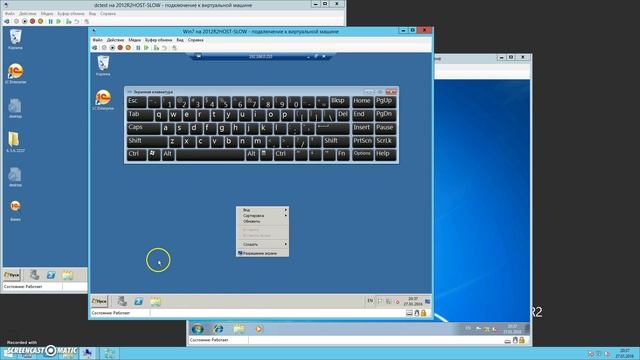Open Медиа menu in Win7 VM window
This screenshot has width=640, height=360.
(134, 40)
